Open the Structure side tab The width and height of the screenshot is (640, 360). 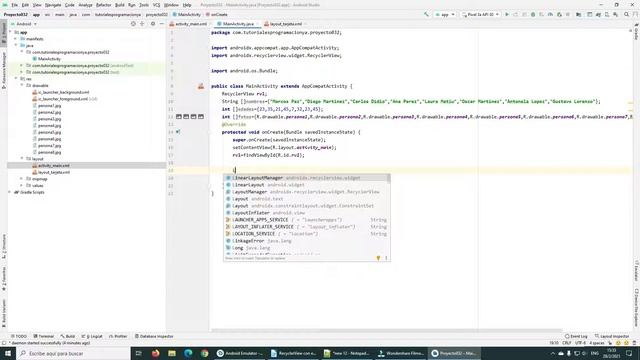[4, 246]
